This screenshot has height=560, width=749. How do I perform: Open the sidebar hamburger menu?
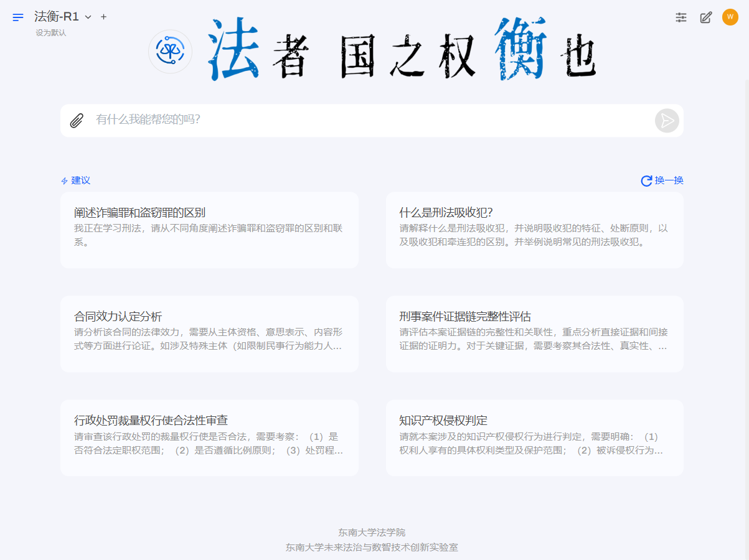coord(18,17)
